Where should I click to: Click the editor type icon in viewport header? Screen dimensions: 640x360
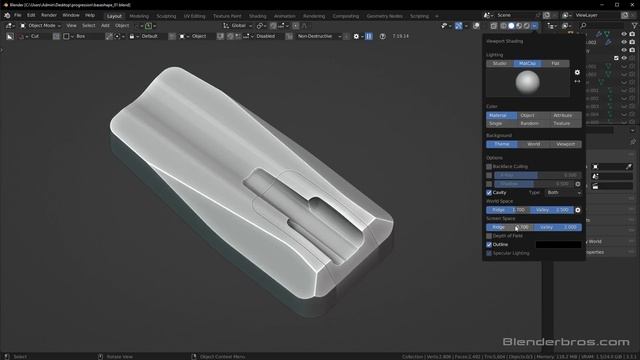[9, 26]
